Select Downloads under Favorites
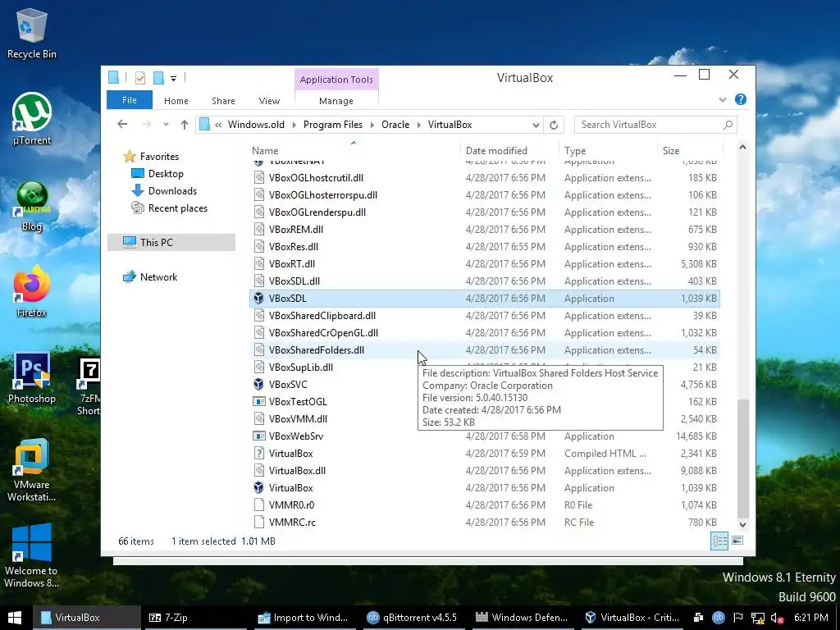The height and width of the screenshot is (630, 840). (164, 190)
